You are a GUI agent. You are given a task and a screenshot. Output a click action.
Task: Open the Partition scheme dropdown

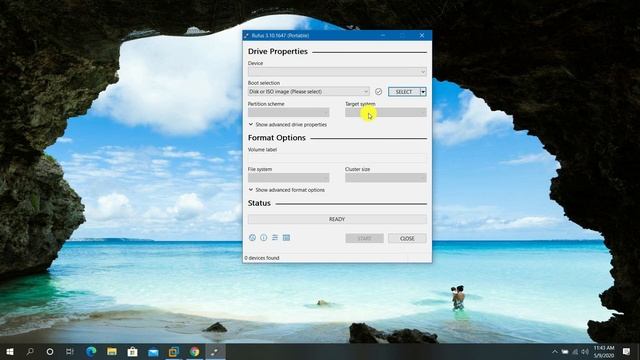click(289, 112)
